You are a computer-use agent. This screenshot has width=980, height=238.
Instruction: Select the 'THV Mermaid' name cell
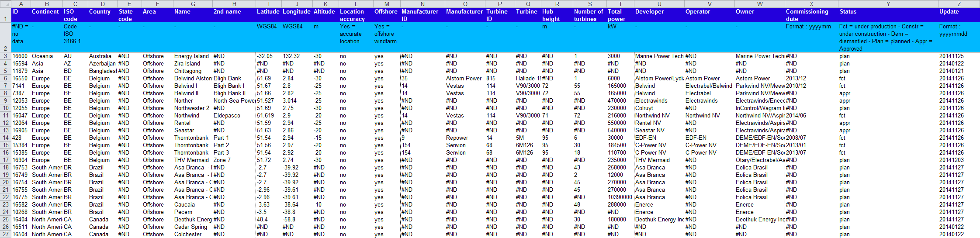point(193,160)
